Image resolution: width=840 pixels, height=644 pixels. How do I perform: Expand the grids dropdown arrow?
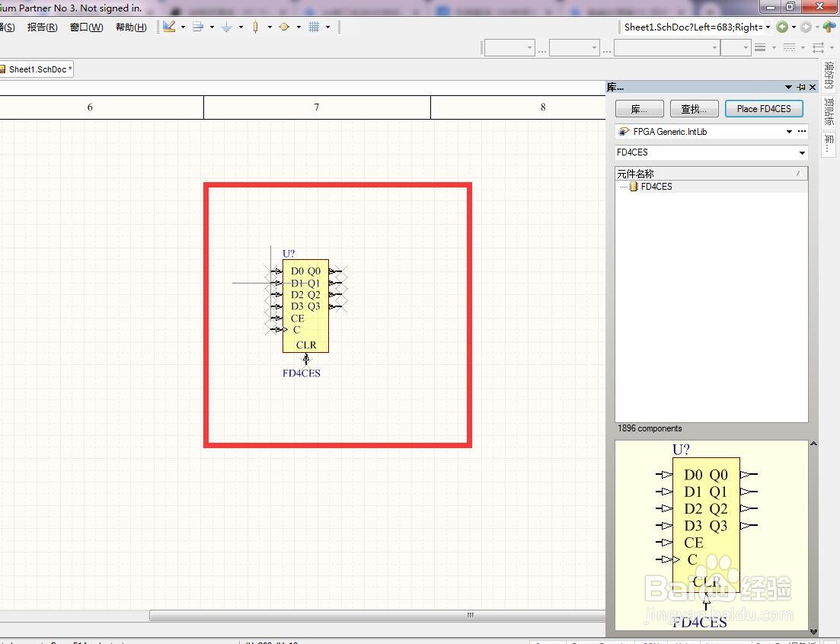(x=328, y=27)
